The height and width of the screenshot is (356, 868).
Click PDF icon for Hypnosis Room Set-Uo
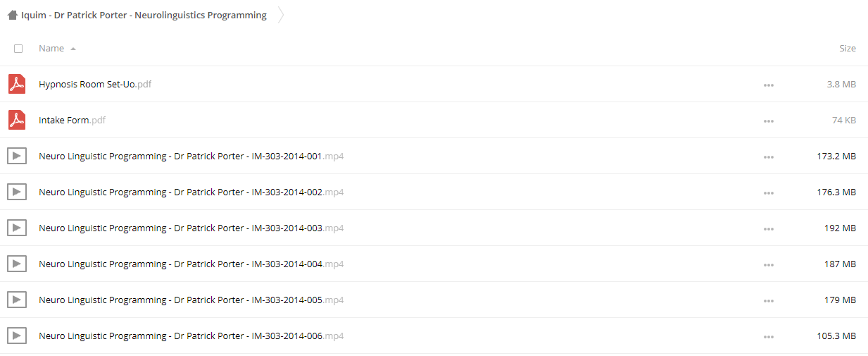point(17,84)
